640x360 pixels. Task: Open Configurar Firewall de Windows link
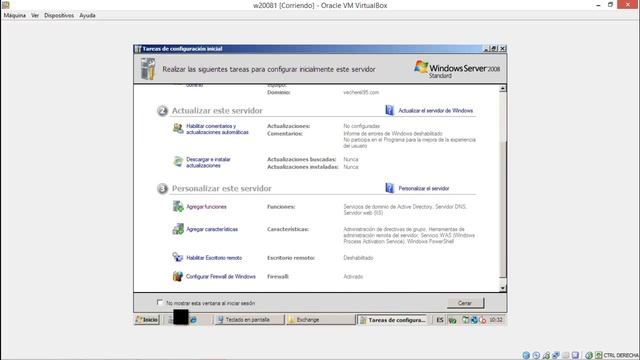[220, 276]
